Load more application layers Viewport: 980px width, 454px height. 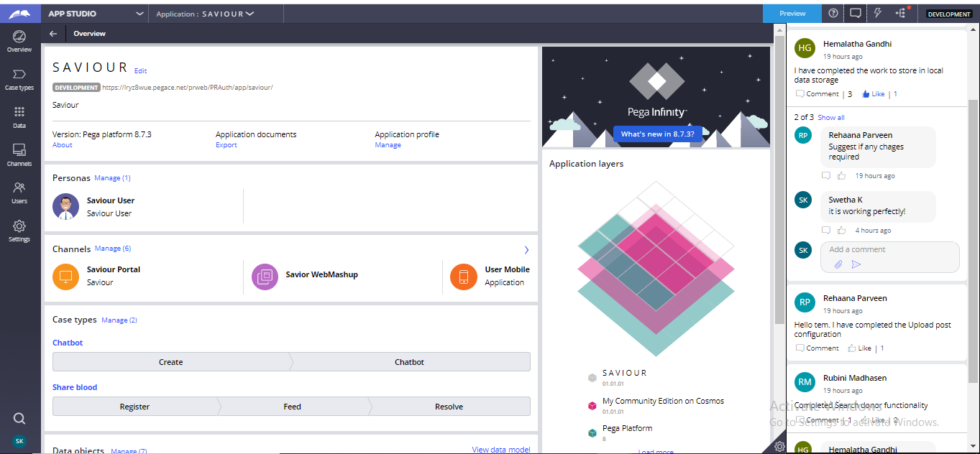pyautogui.click(x=656, y=452)
